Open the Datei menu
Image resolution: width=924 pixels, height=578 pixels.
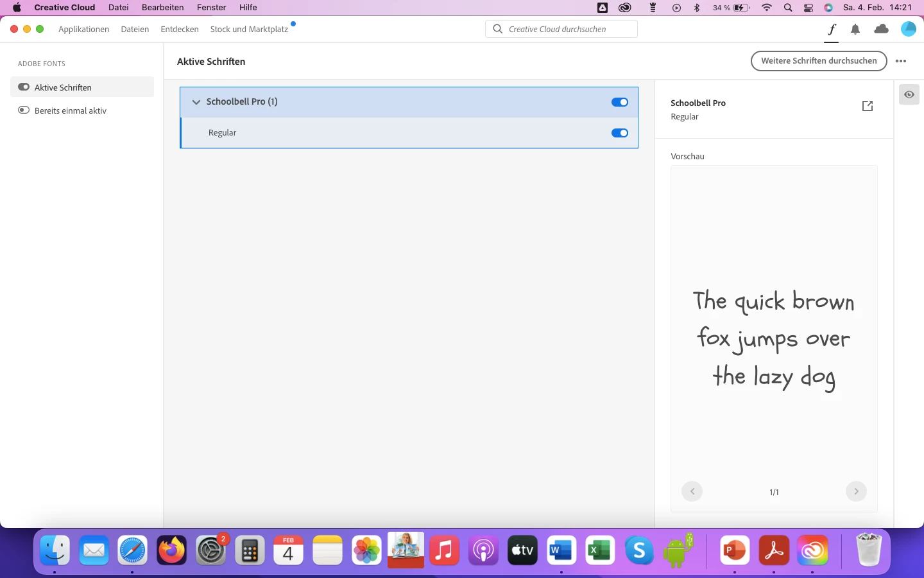coord(119,8)
